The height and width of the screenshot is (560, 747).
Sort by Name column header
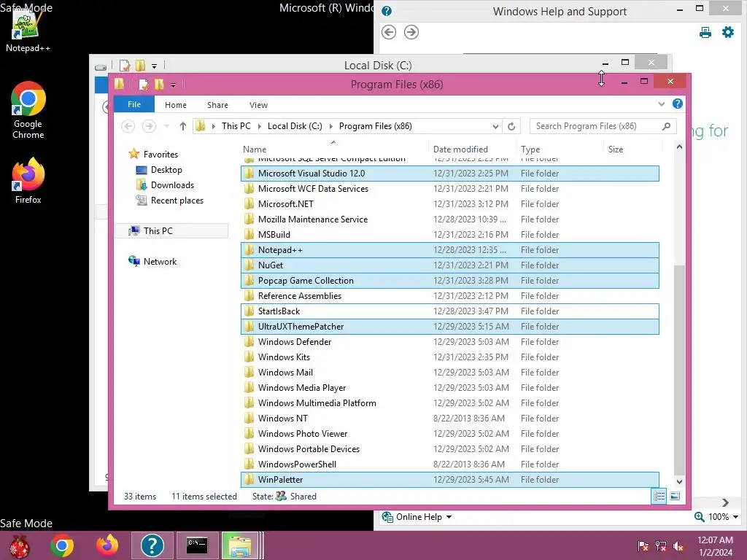pyautogui.click(x=334, y=149)
